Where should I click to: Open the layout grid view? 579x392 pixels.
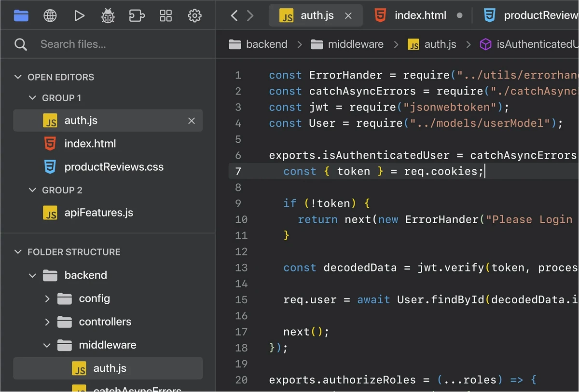click(165, 15)
